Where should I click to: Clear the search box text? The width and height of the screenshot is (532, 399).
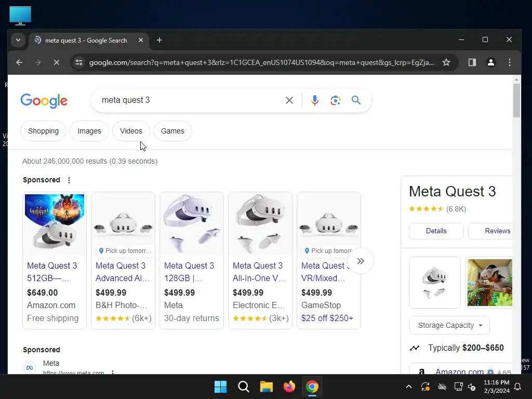click(289, 100)
